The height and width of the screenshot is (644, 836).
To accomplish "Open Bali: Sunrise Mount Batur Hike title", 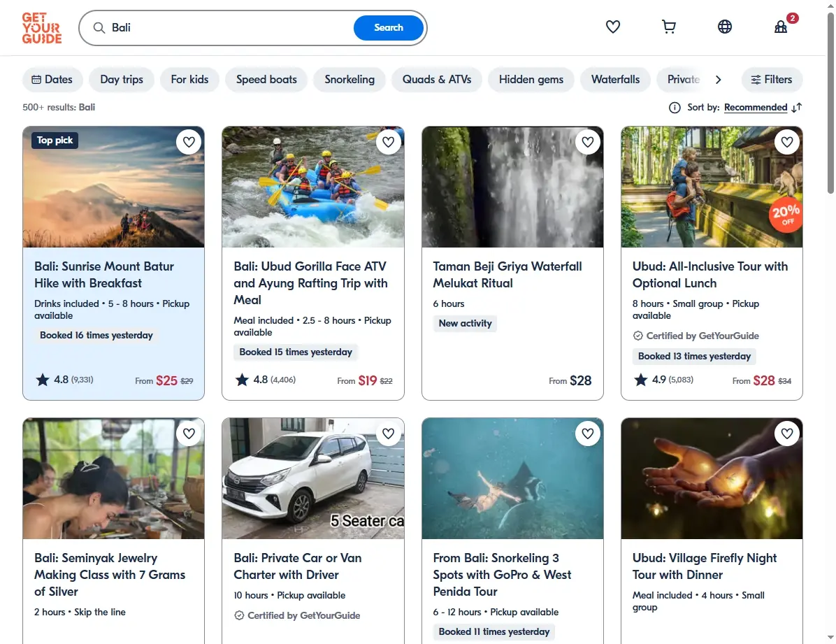I will pos(104,275).
